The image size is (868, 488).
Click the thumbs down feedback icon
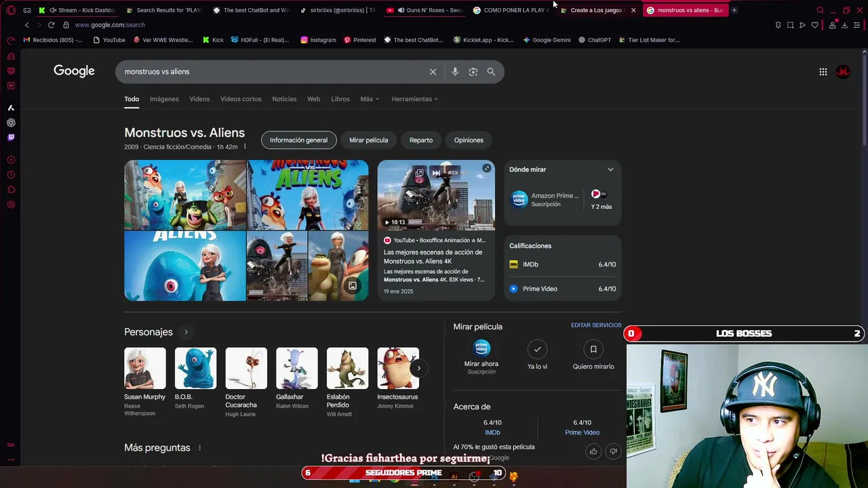pyautogui.click(x=613, y=451)
